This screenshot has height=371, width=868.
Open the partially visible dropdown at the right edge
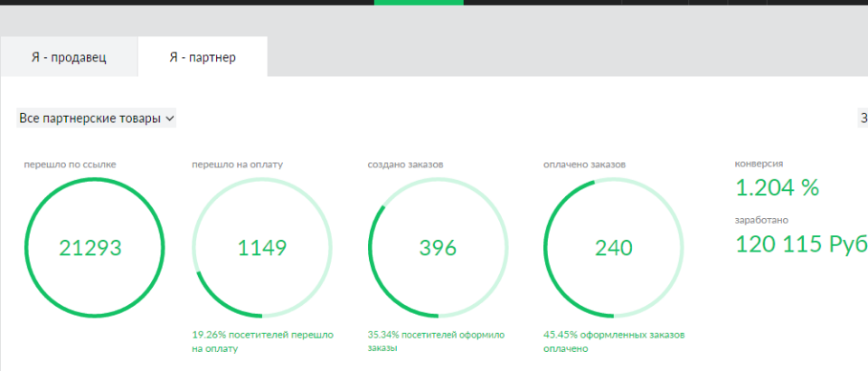click(862, 118)
